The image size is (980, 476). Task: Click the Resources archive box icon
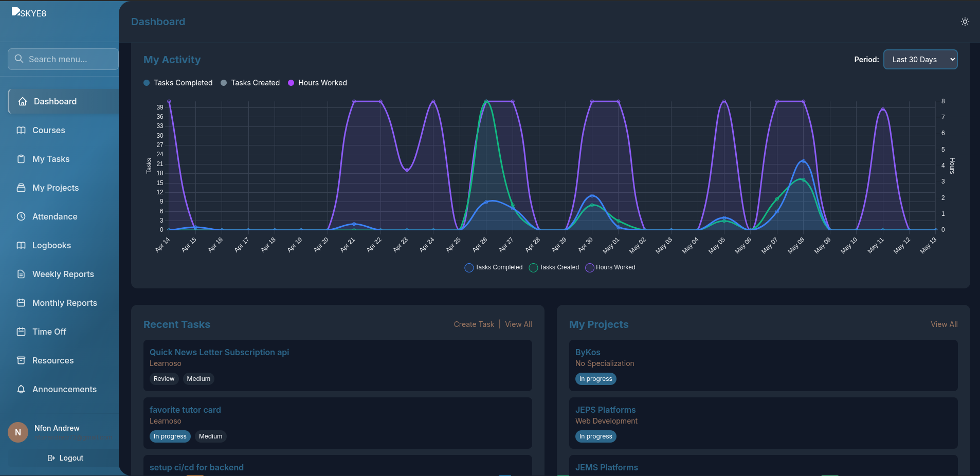[21, 360]
